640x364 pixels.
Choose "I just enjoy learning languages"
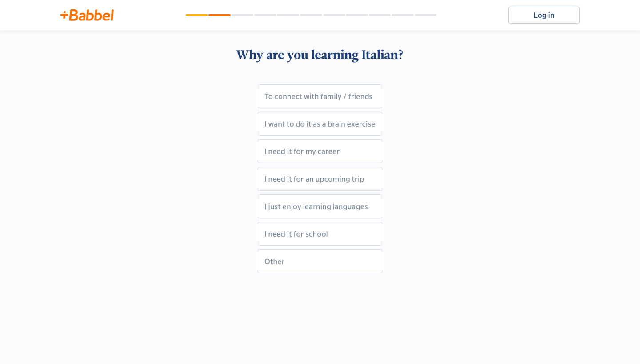320,206
